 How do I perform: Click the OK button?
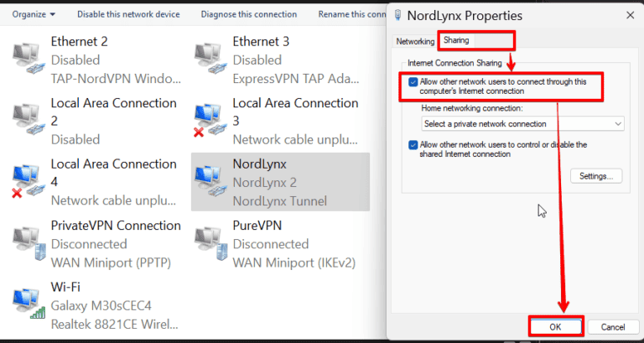(554, 326)
